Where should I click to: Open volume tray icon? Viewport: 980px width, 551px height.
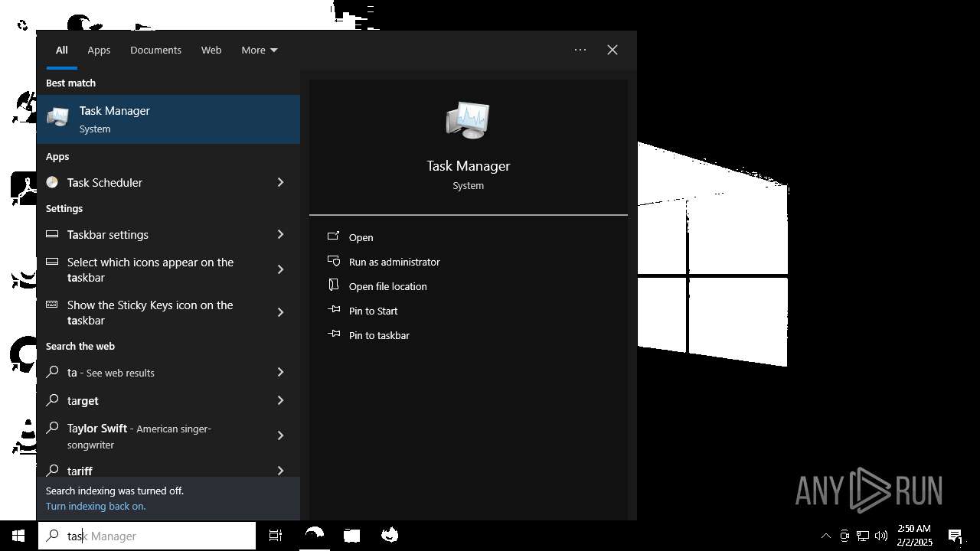[x=881, y=536]
